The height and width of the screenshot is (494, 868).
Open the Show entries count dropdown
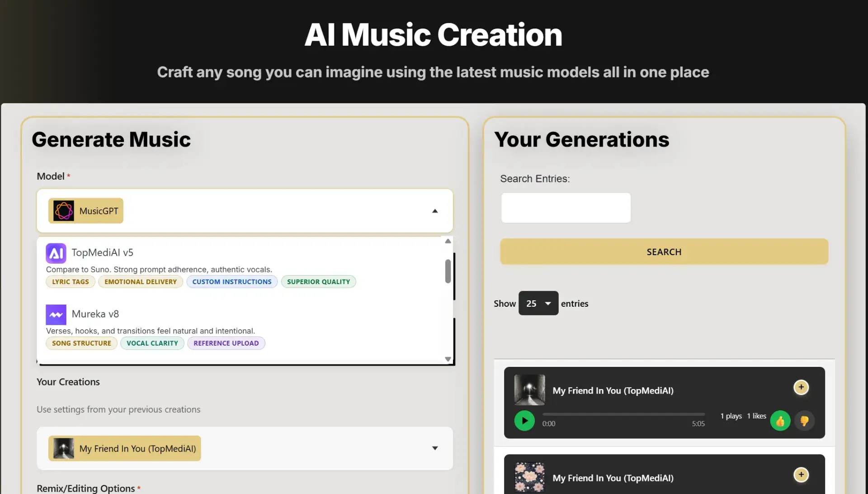point(538,303)
